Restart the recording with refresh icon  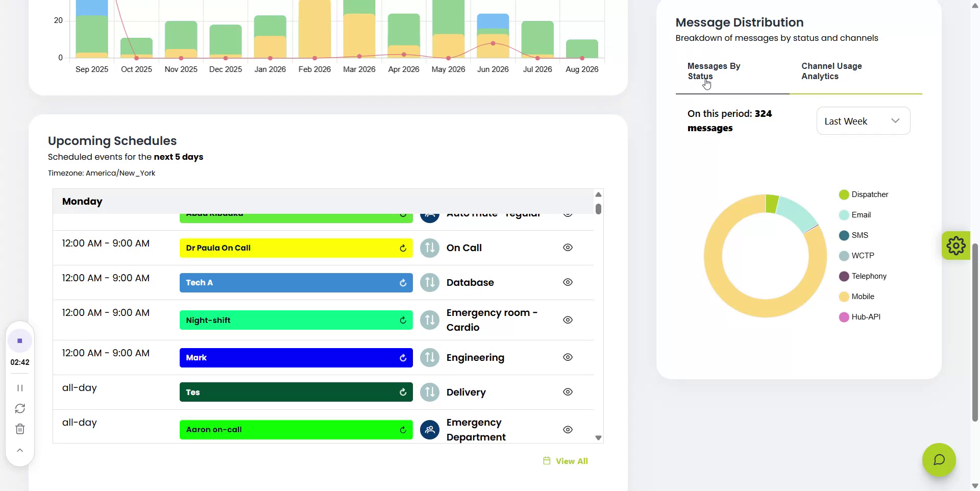pos(20,408)
